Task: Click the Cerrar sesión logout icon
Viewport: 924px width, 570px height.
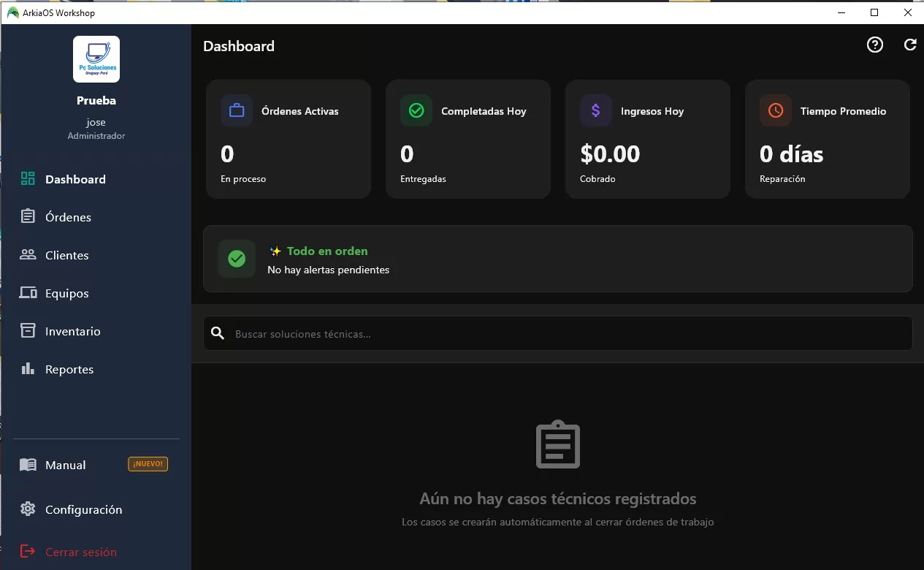Action: point(28,551)
